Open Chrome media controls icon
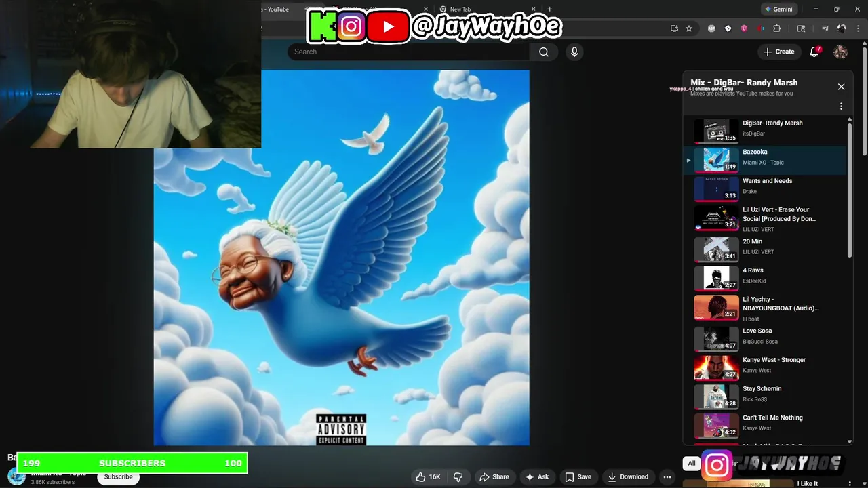 coord(825,28)
